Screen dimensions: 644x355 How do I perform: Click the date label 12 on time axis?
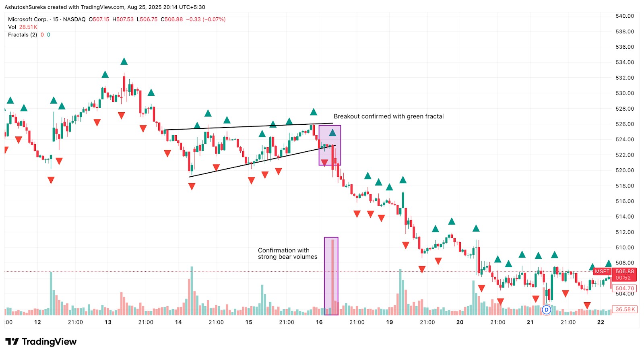click(x=37, y=322)
